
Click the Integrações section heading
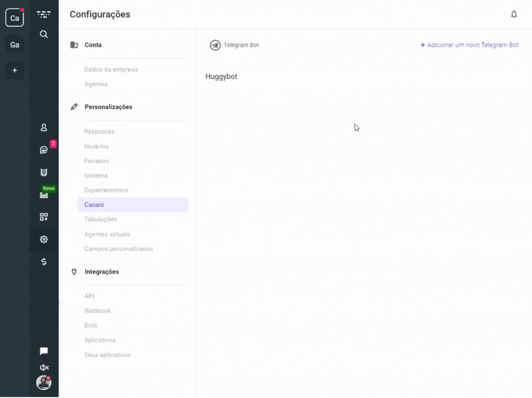102,272
